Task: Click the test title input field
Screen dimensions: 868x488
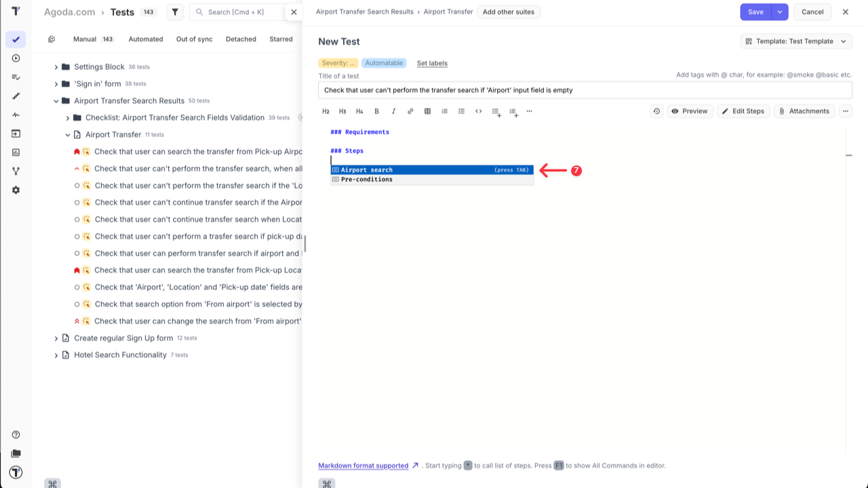Action: [585, 90]
